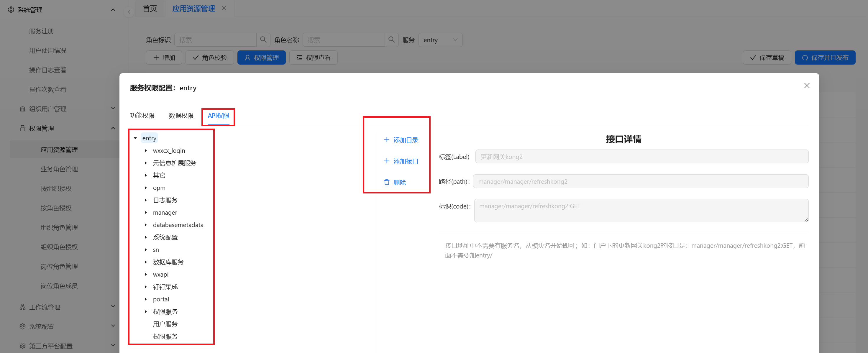Select the API权限 tab
The image size is (868, 353).
[218, 116]
